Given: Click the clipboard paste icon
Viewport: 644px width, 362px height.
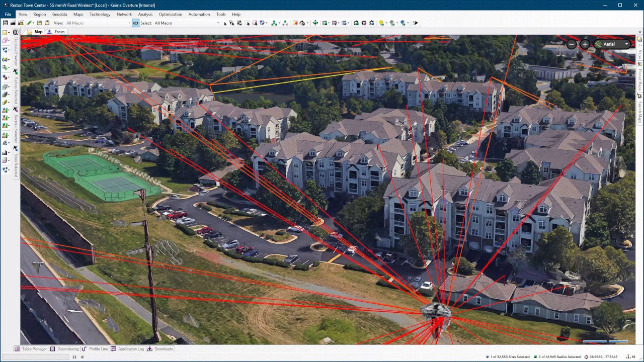Looking at the screenshot, I should [47, 23].
